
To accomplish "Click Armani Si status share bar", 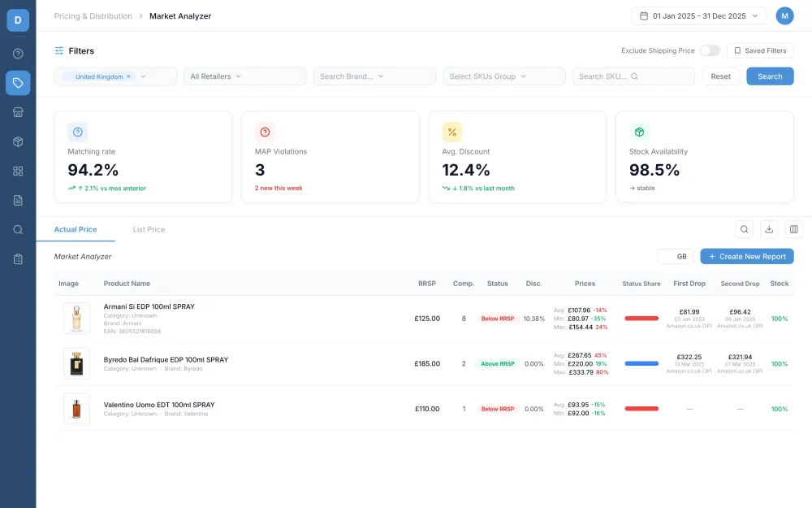I will 641,319.
